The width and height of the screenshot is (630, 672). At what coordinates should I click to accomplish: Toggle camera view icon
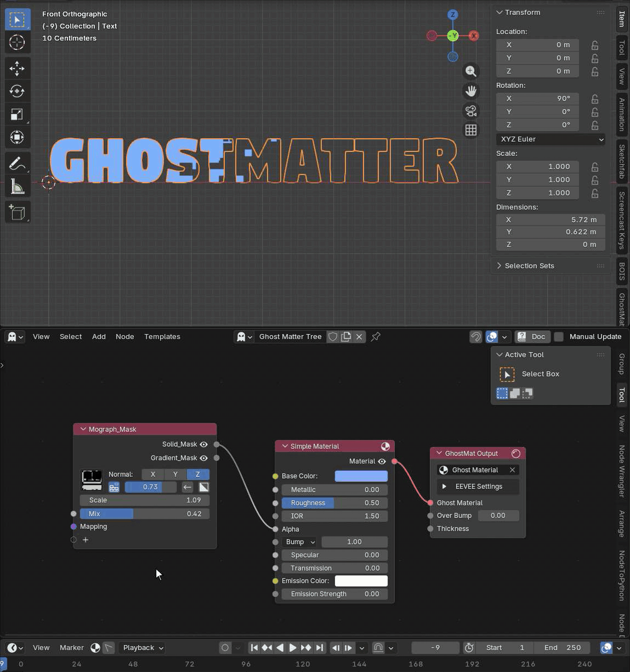(470, 111)
